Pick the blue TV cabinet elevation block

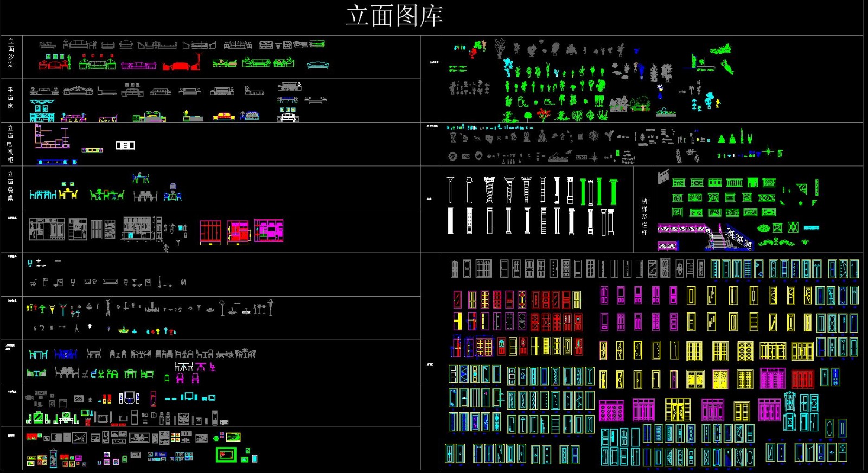pos(57,162)
